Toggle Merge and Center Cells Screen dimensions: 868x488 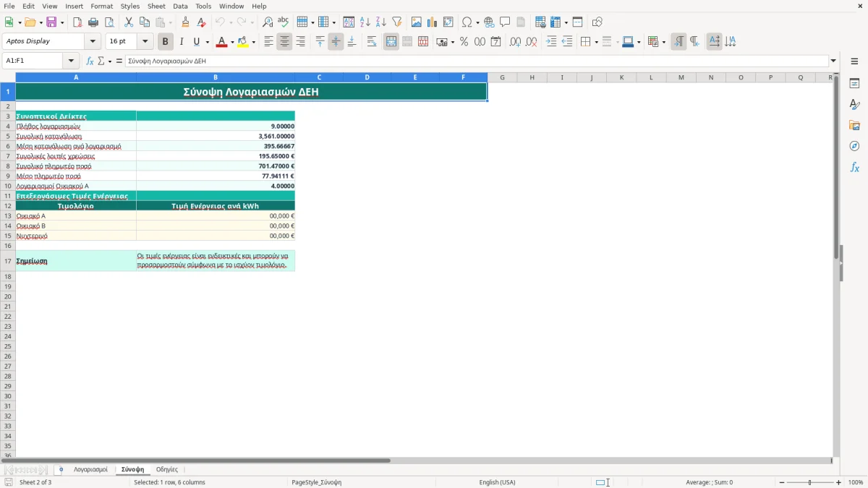click(x=391, y=42)
